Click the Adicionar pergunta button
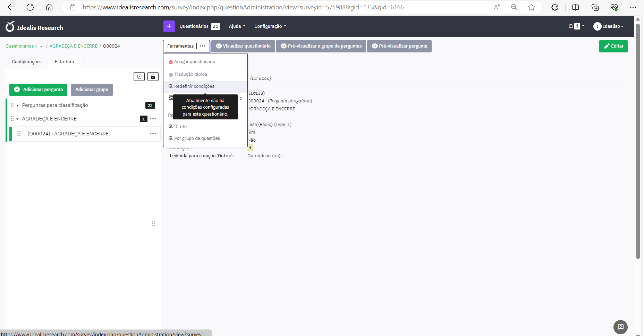The image size is (644, 336). coord(38,90)
